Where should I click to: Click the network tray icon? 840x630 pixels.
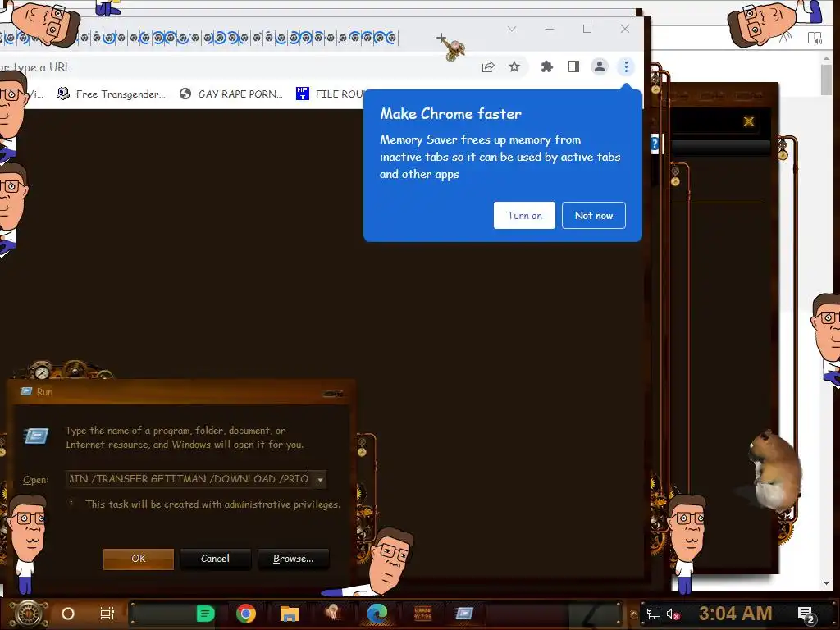653,614
